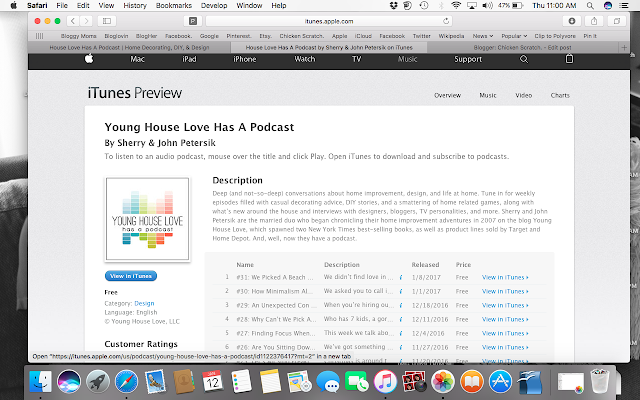This screenshot has width=640, height=400.
Task: Show info for episode #27 row
Action: click(401, 333)
